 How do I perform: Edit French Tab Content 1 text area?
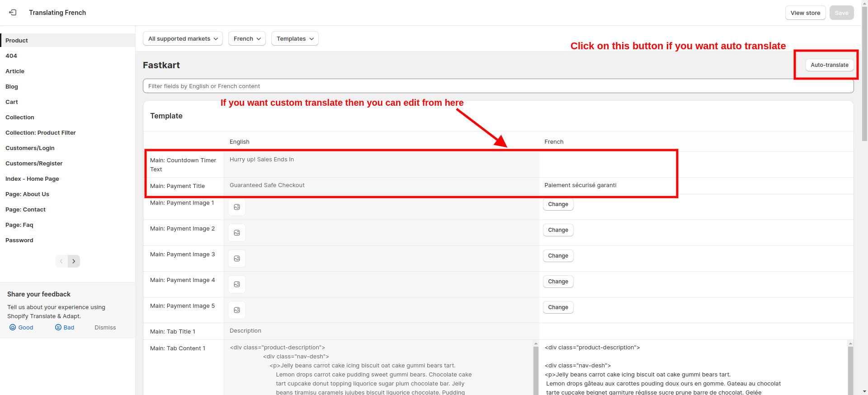pyautogui.click(x=693, y=367)
